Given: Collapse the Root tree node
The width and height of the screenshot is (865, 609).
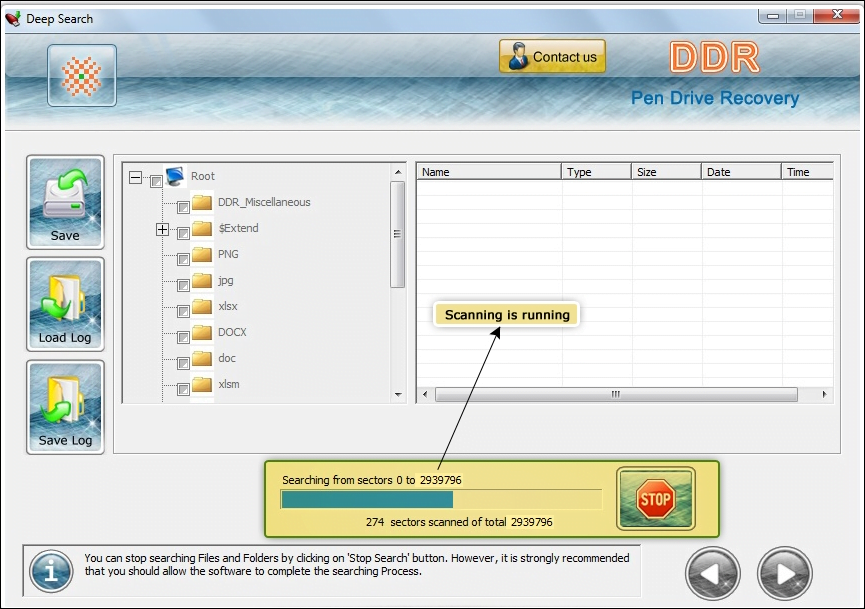Looking at the screenshot, I should 135,178.
